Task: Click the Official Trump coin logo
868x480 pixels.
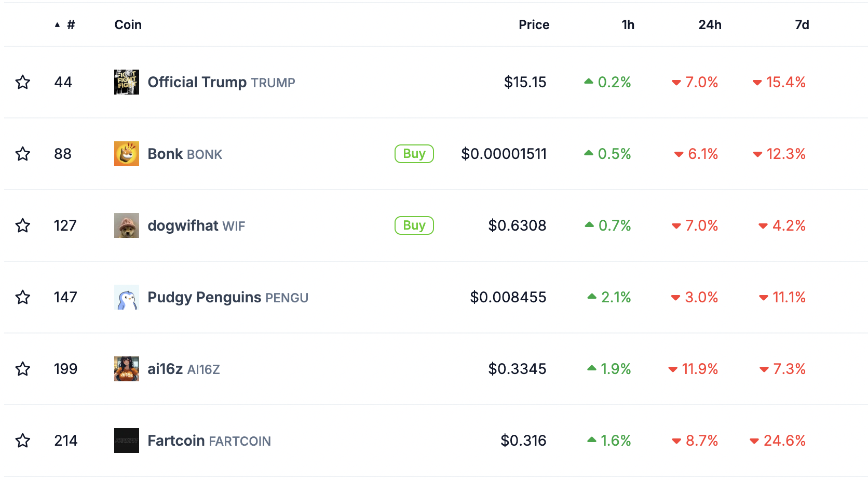Action: 126,82
